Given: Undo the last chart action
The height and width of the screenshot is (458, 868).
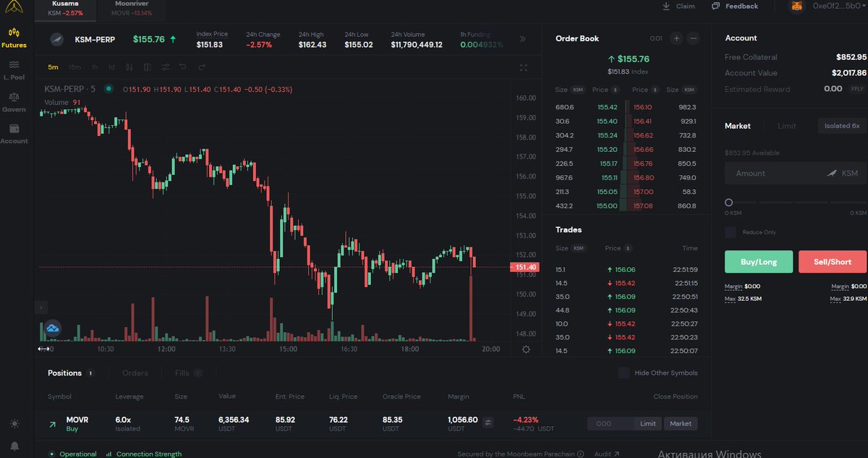Looking at the screenshot, I should [183, 67].
